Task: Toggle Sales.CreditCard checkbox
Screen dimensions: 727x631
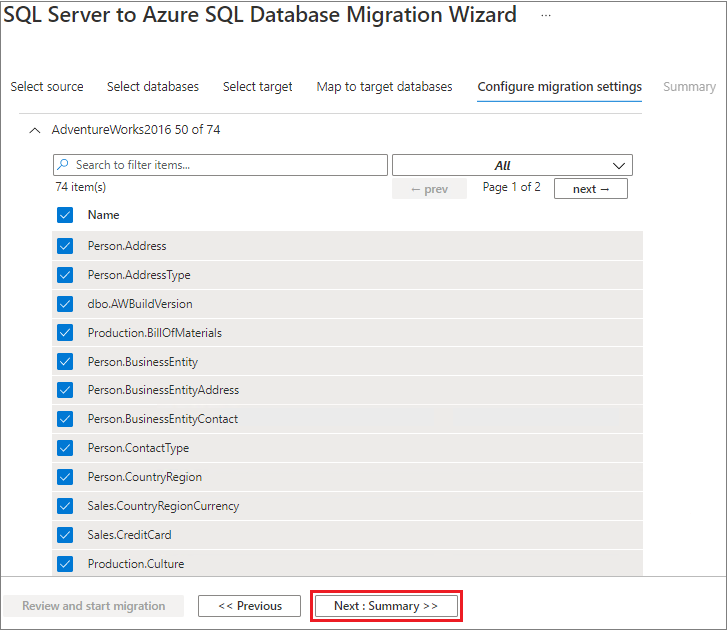Action: 65,535
